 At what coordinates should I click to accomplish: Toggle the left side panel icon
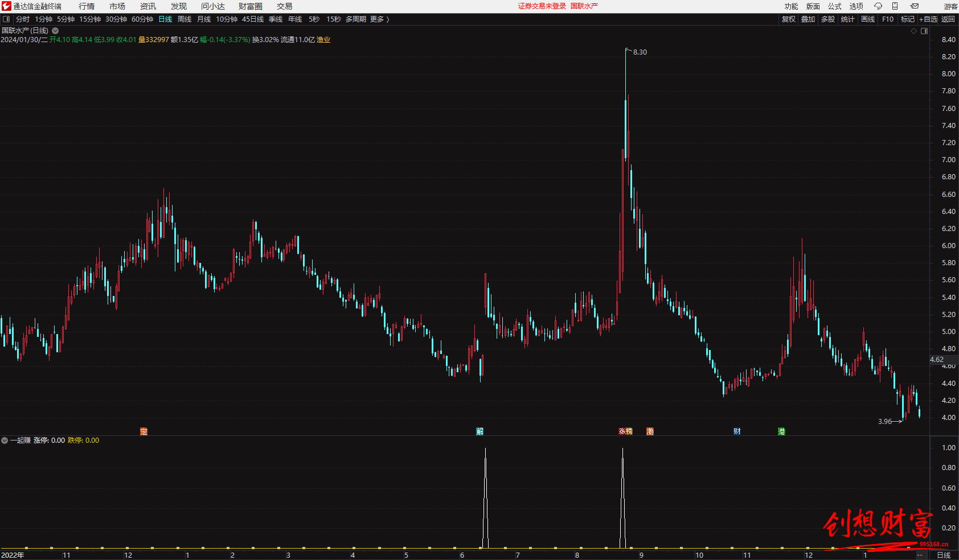pos(6,19)
